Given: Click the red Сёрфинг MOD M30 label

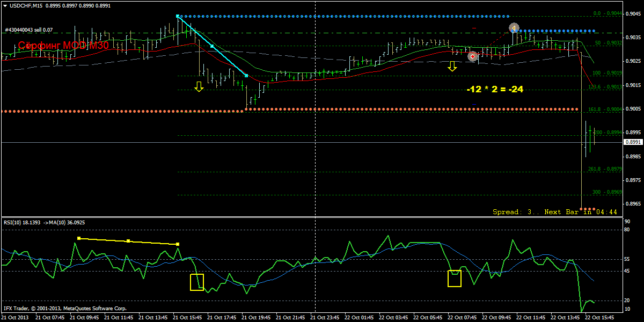Looking at the screenshot, I should (63, 46).
